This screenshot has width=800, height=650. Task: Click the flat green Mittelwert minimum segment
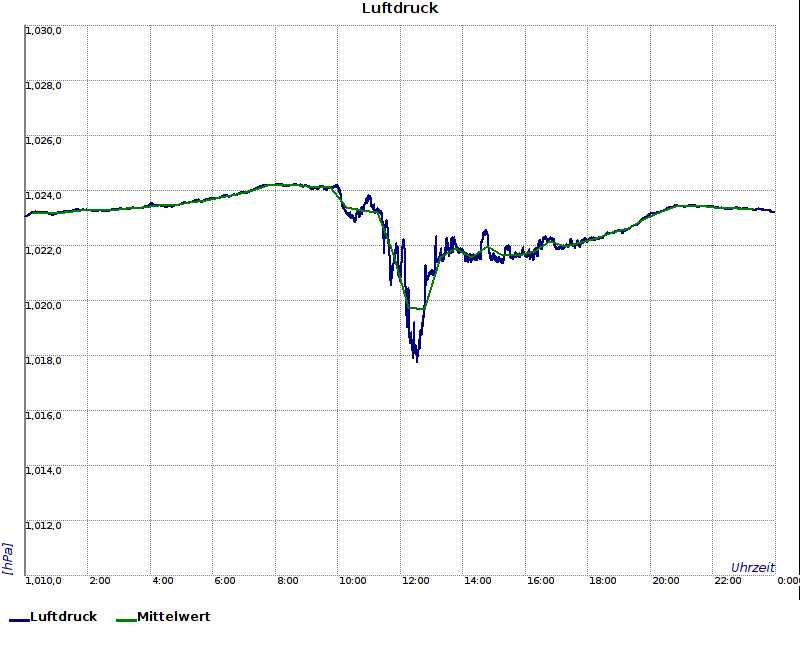pyautogui.click(x=416, y=308)
